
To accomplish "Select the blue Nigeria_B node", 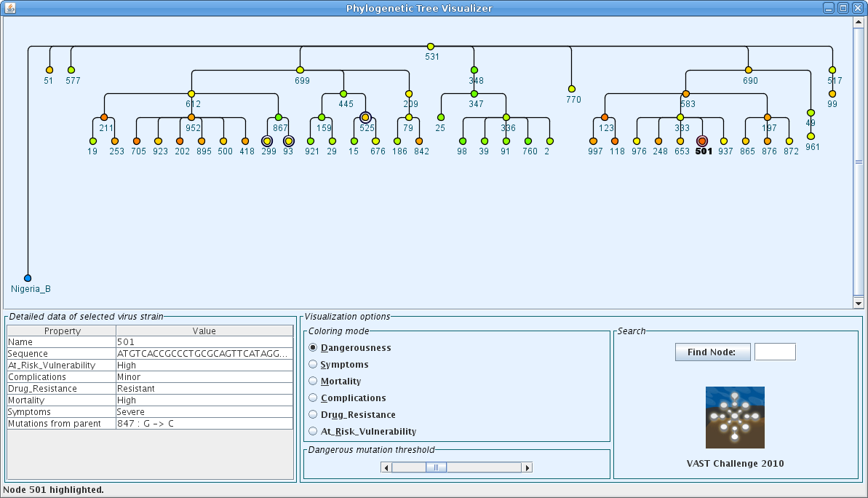I will pos(28,278).
